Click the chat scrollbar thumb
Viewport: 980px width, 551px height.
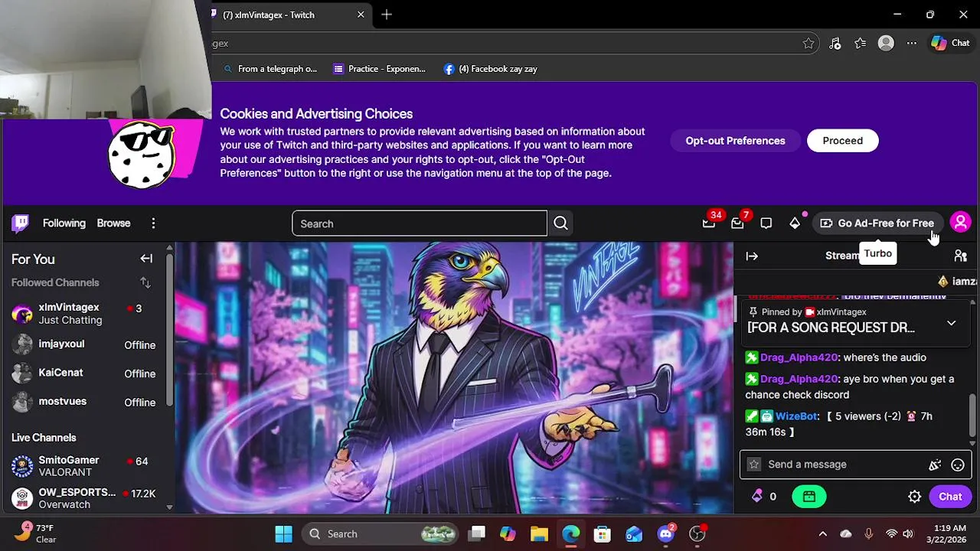point(973,415)
